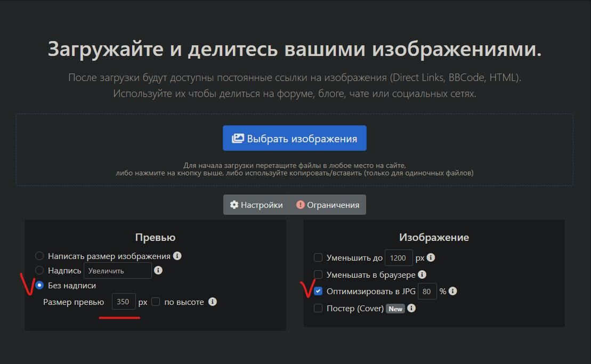The width and height of the screenshot is (591, 364).
Task: Click info icon next to 'Написать размер изображения'
Action: coord(177,256)
